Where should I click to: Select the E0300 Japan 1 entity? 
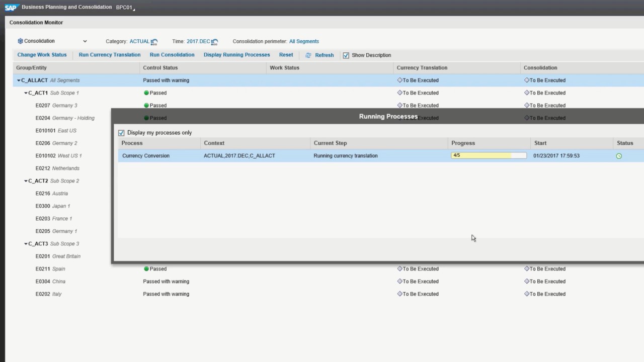[53, 206]
